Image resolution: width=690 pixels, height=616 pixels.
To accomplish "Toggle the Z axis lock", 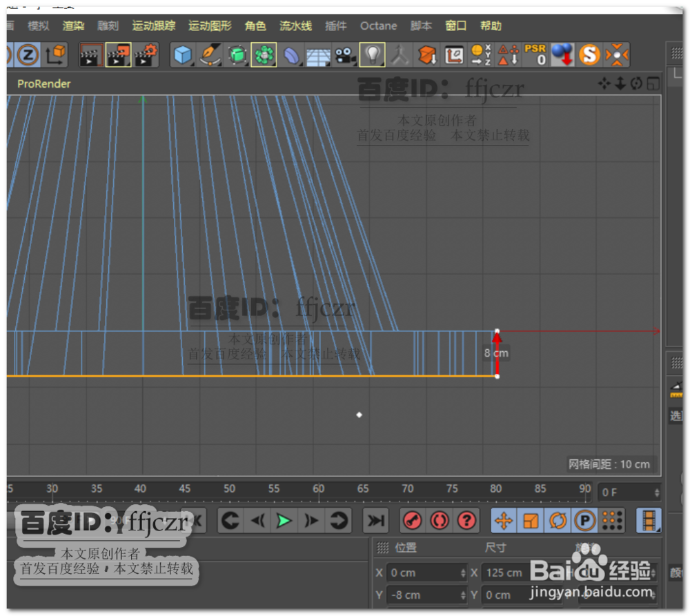I will (28, 55).
